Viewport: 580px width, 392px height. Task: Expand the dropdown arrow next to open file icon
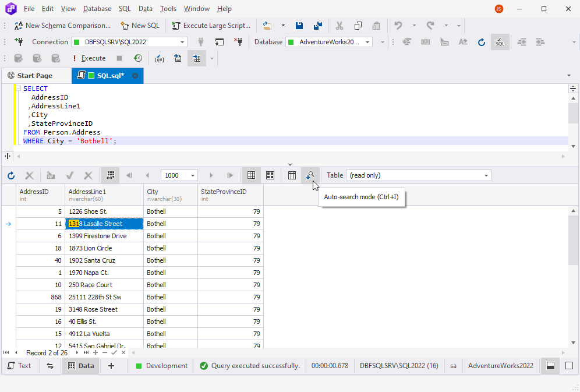[x=283, y=26]
